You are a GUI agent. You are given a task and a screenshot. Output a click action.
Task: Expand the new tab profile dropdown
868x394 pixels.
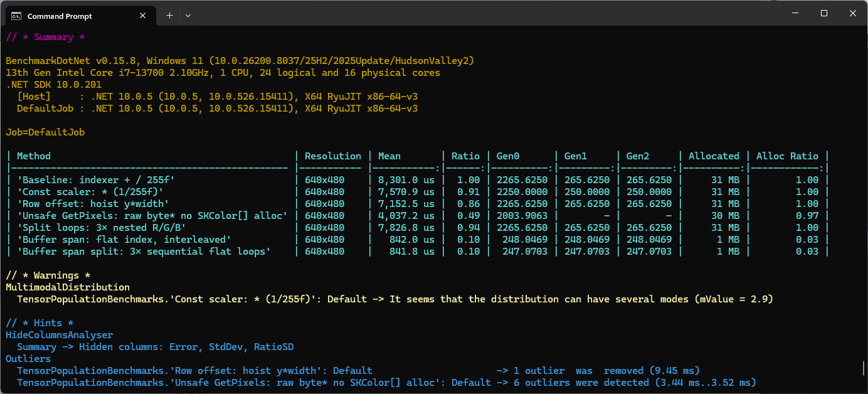pos(188,16)
